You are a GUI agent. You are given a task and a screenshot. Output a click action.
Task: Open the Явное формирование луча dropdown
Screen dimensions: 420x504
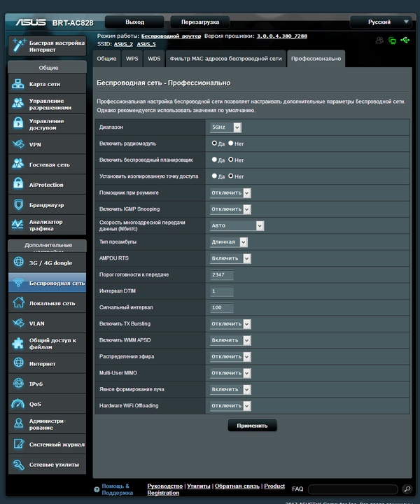click(x=230, y=390)
